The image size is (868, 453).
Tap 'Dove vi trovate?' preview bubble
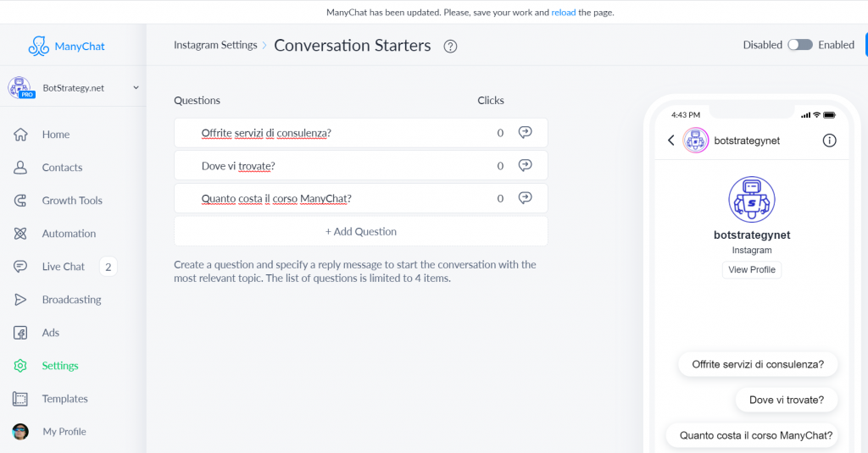[x=787, y=400]
